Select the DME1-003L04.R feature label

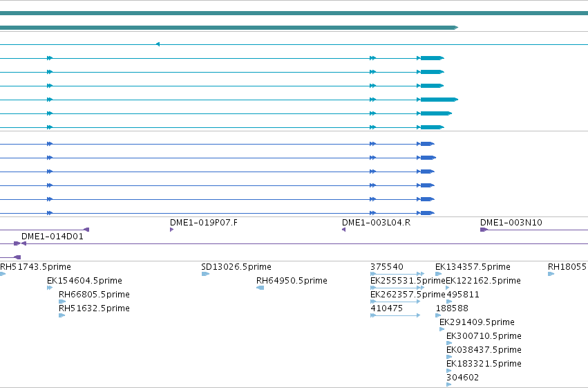tap(376, 223)
